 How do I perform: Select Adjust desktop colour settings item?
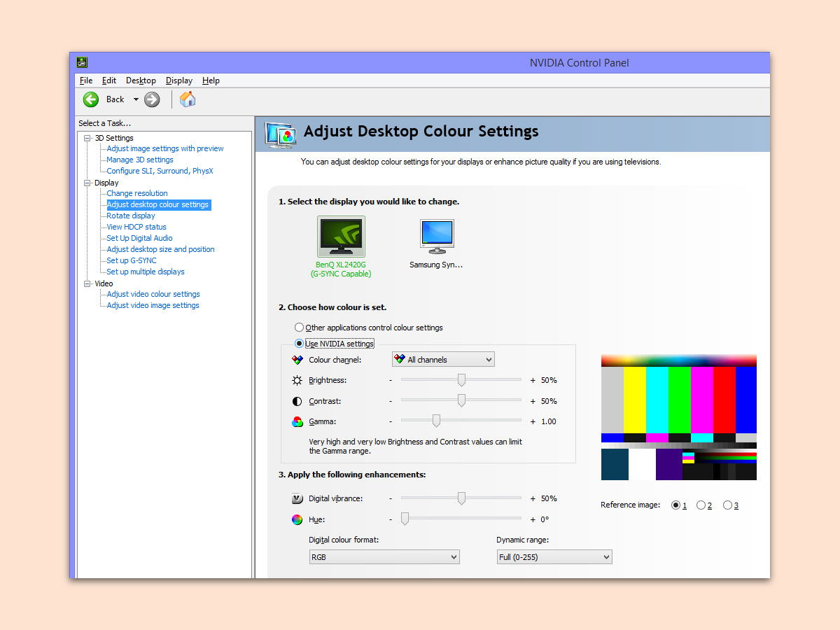tap(158, 204)
